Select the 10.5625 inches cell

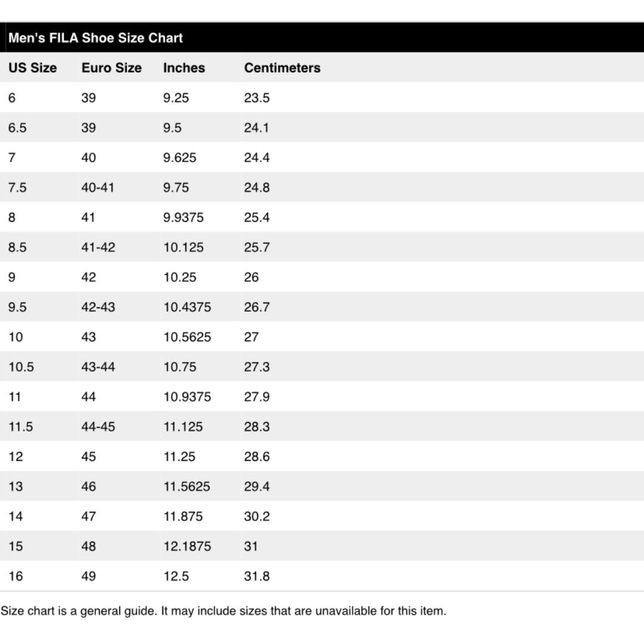click(x=187, y=337)
